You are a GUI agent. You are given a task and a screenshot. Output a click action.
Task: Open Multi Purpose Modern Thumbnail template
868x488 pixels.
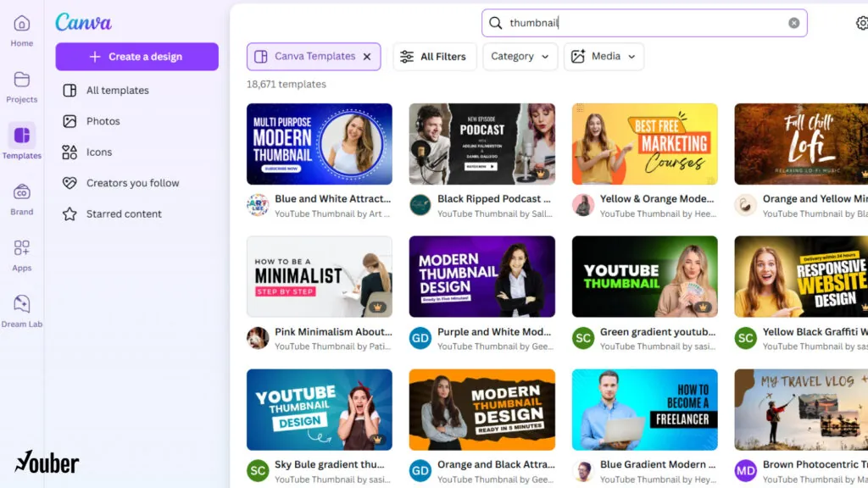pyautogui.click(x=320, y=144)
